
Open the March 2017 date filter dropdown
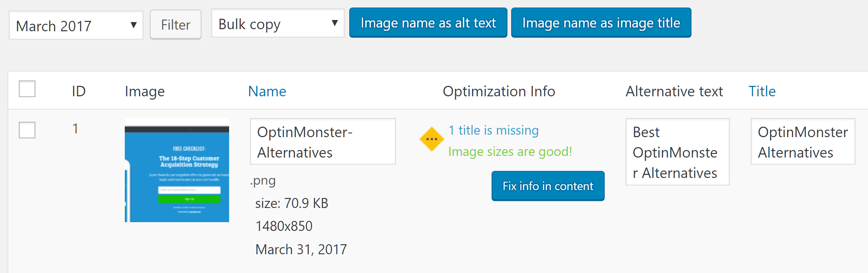[x=76, y=25]
